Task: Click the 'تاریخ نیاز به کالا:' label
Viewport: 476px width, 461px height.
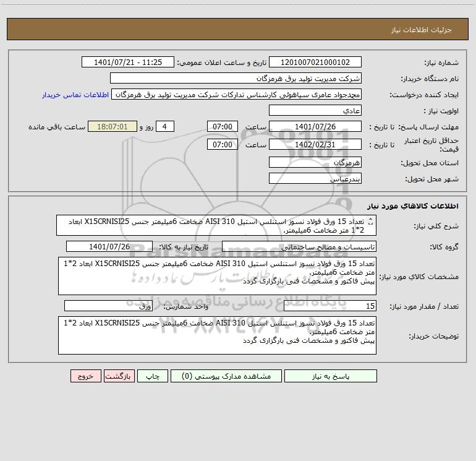Action: [184, 247]
